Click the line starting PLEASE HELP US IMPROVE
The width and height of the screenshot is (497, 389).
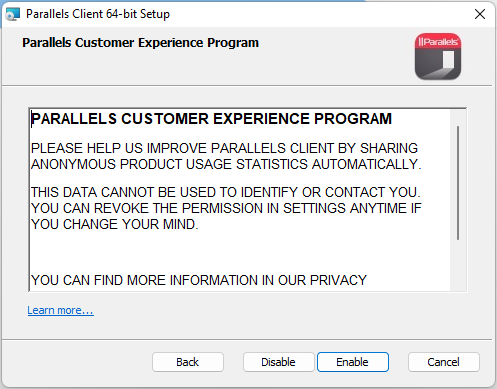click(224, 148)
